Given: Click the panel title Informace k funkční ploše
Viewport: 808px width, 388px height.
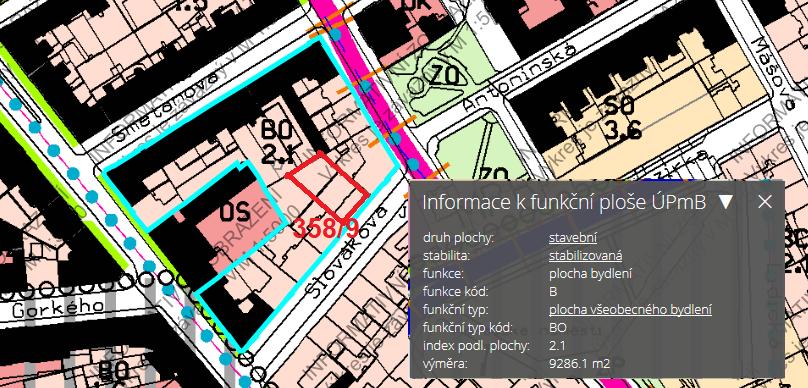Looking at the screenshot, I should [x=564, y=203].
